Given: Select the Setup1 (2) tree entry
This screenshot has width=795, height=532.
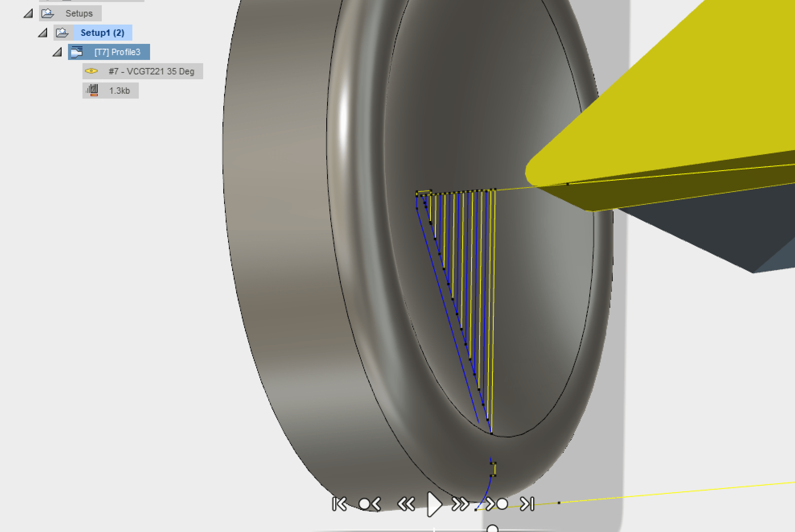Looking at the screenshot, I should click(103, 33).
